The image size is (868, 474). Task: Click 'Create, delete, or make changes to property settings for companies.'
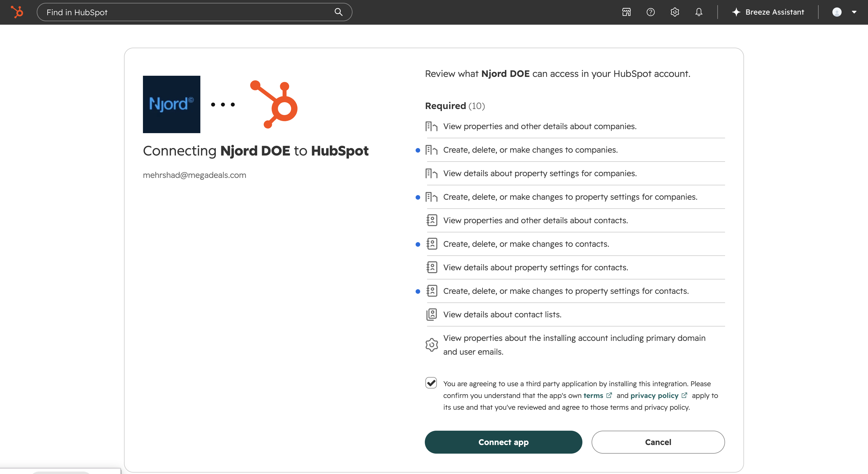570,197
